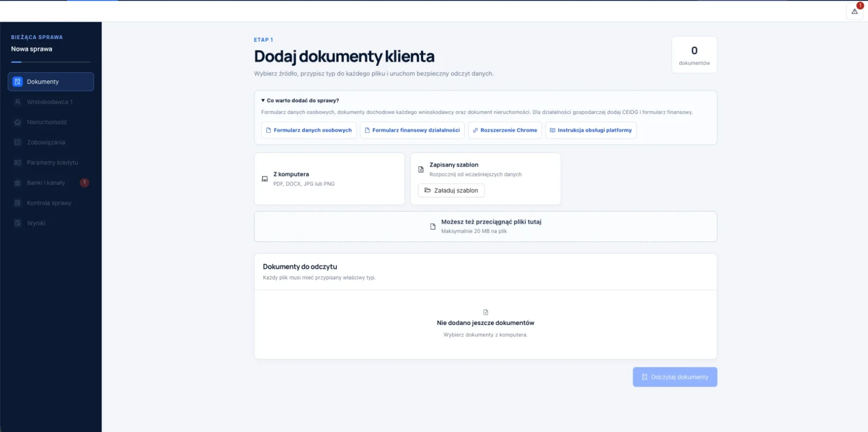Choose the Z komputera upload source
Screen dimensions: 868x432
click(x=329, y=179)
